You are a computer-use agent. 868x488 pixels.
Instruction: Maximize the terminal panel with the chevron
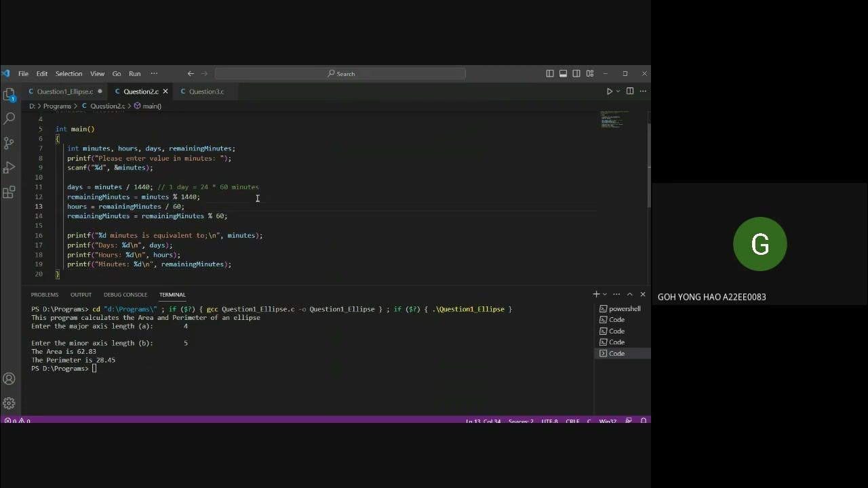pos(629,294)
